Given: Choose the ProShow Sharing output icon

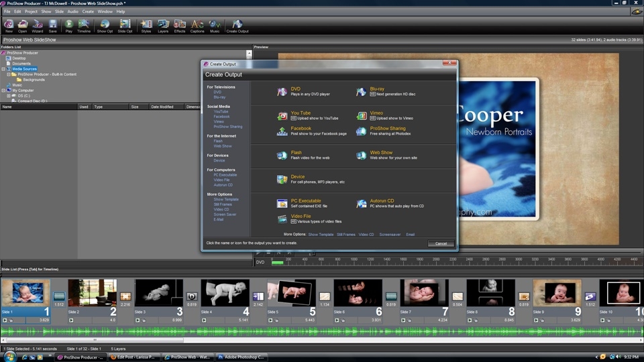Looking at the screenshot, I should [x=361, y=131].
